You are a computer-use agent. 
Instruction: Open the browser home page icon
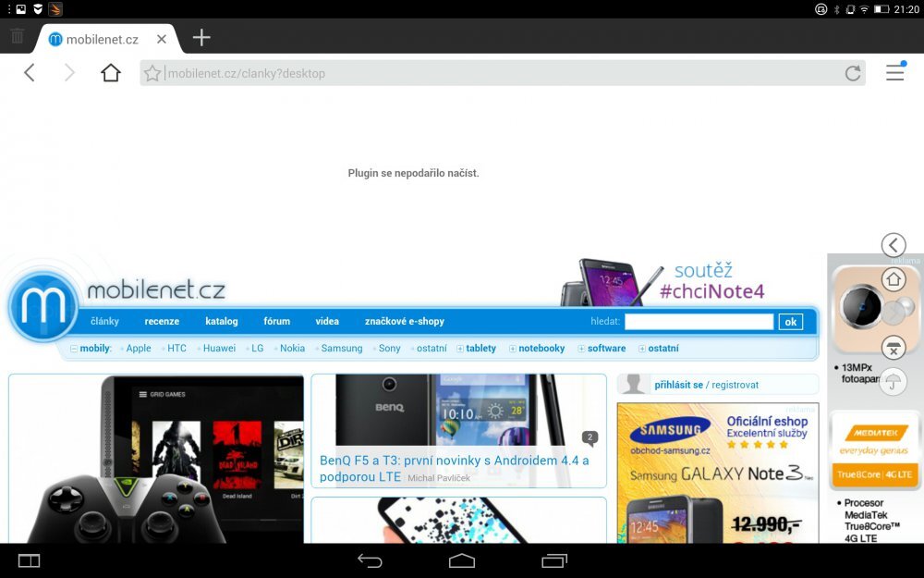tap(109, 73)
